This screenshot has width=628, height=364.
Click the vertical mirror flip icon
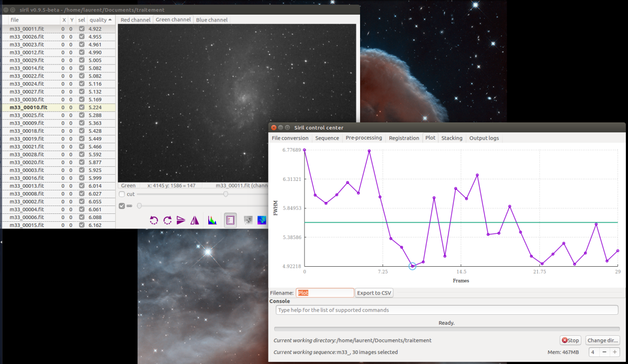(x=181, y=220)
